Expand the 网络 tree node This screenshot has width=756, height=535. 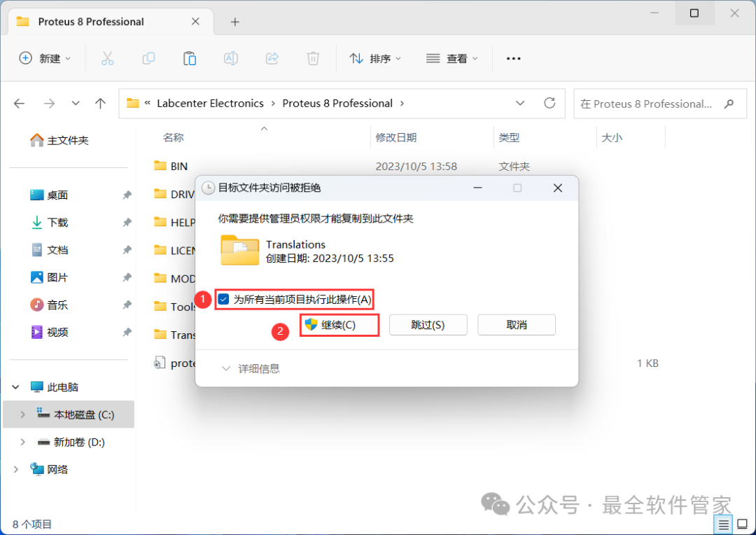click(15, 469)
